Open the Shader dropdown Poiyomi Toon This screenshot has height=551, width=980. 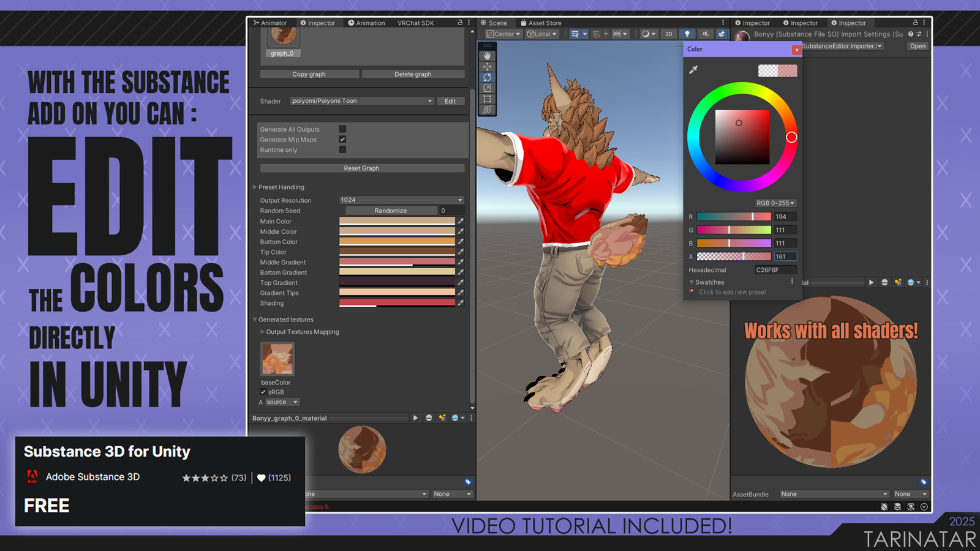(x=361, y=101)
